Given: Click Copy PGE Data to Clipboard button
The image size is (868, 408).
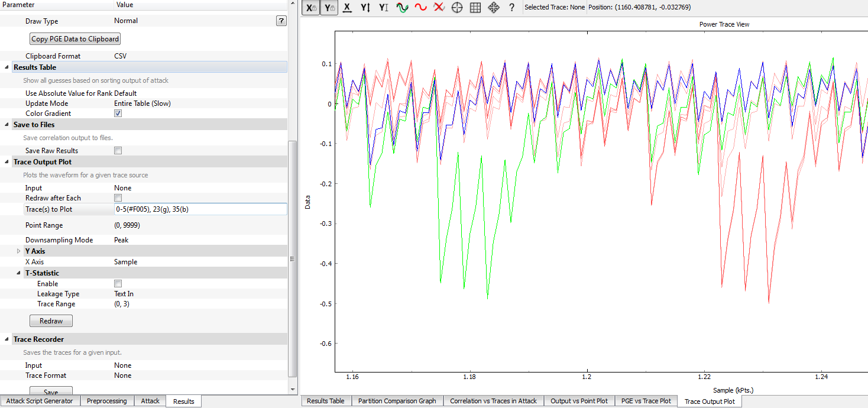Looking at the screenshot, I should pos(75,39).
